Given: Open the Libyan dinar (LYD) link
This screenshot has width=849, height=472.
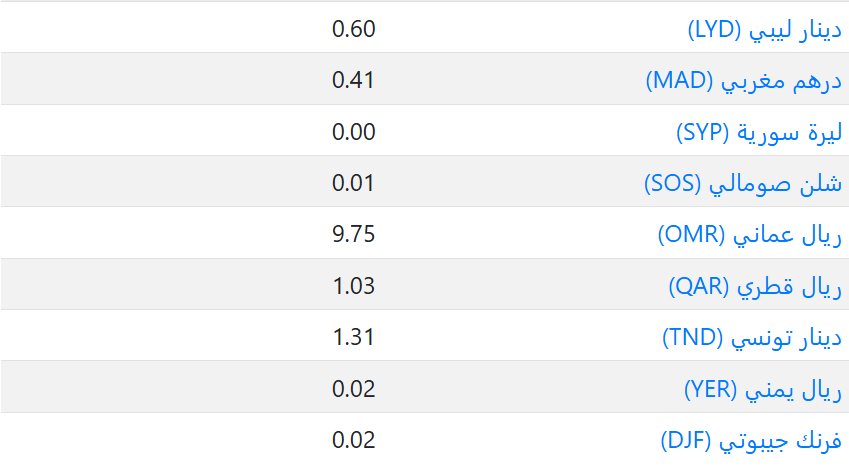Looking at the screenshot, I should [764, 28].
